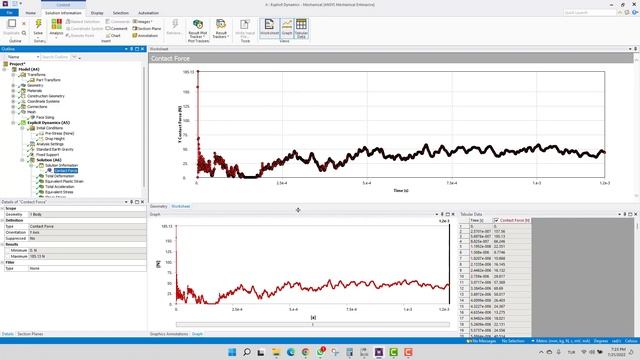640x360 pixels.
Task: Pin the Graph panel
Action: [442, 214]
